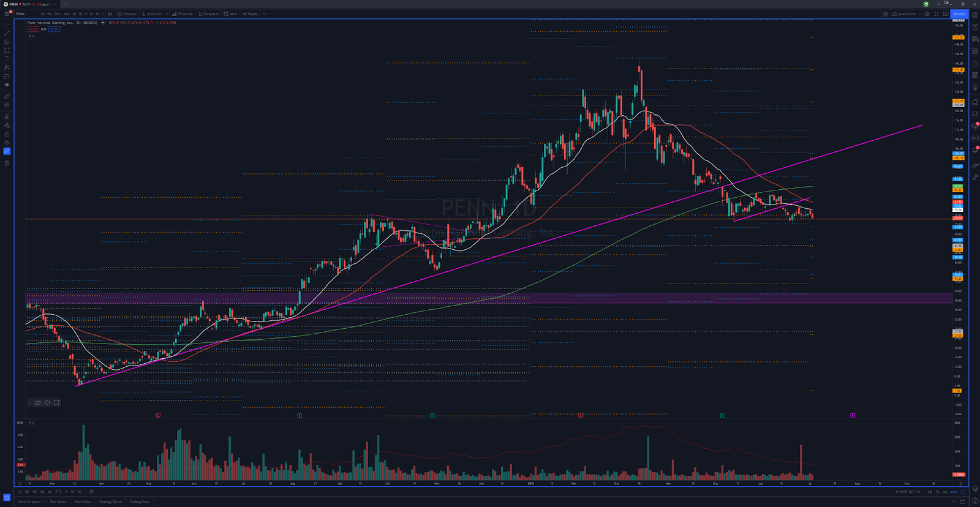Viewport: 980px width, 507px height.
Task: Open Text Notes tab
Action: click(x=58, y=502)
